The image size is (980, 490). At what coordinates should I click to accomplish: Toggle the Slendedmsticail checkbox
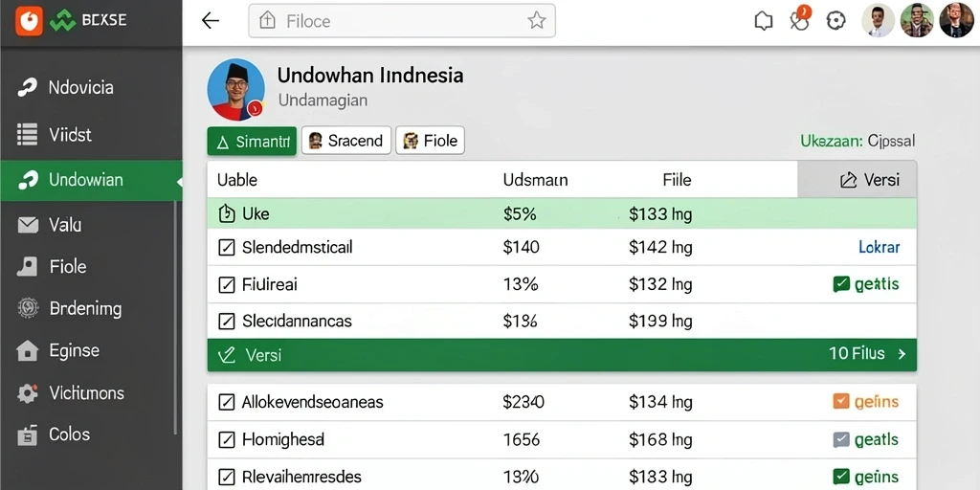pyautogui.click(x=226, y=248)
